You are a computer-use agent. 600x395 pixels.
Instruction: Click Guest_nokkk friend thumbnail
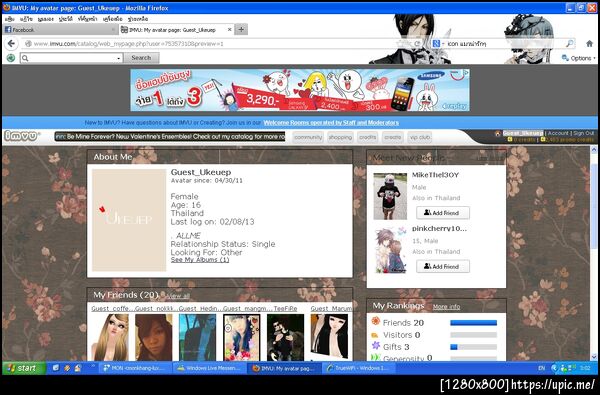coord(154,337)
